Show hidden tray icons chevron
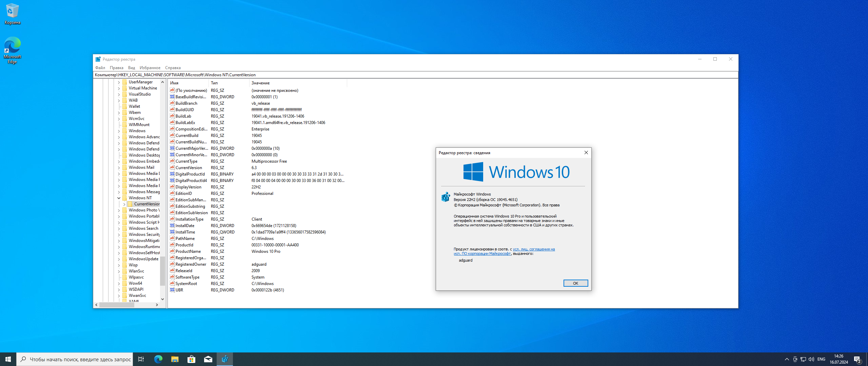The width and height of the screenshot is (868, 366). (787, 359)
